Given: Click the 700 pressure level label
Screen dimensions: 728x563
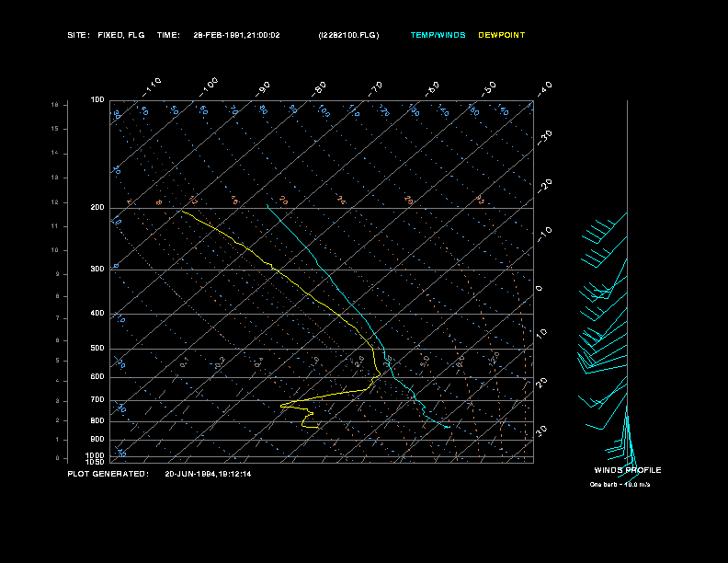Looking at the screenshot, I should [x=97, y=400].
